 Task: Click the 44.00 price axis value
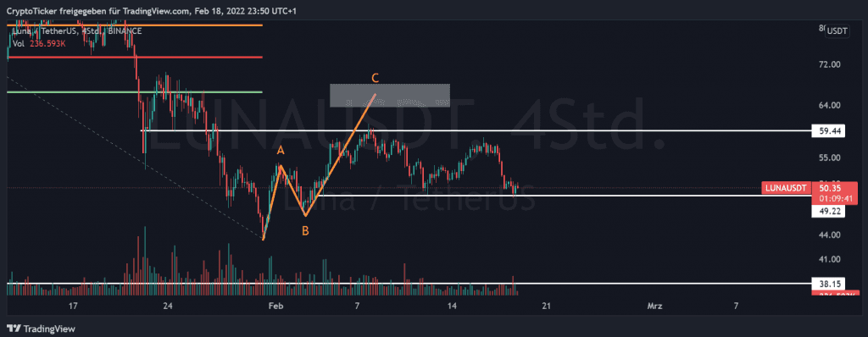tap(830, 235)
